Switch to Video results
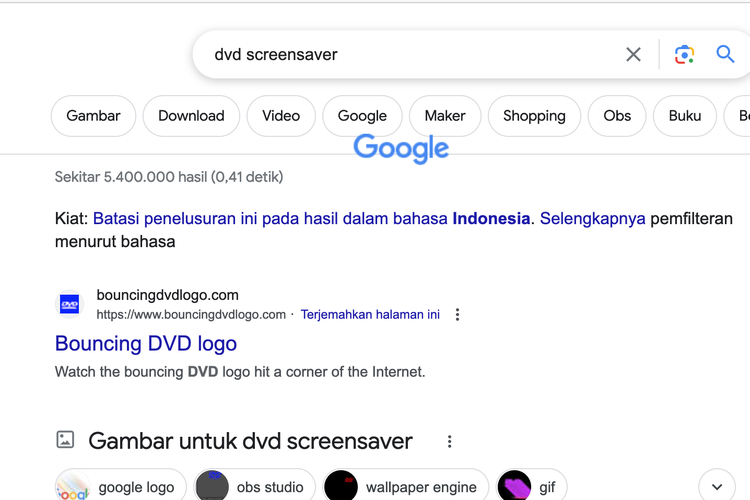Image resolution: width=750 pixels, height=500 pixels. point(281,116)
